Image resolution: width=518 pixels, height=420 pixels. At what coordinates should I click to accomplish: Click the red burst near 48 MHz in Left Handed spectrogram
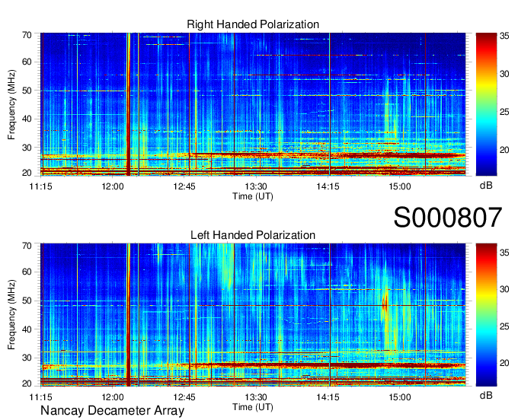tap(385, 304)
